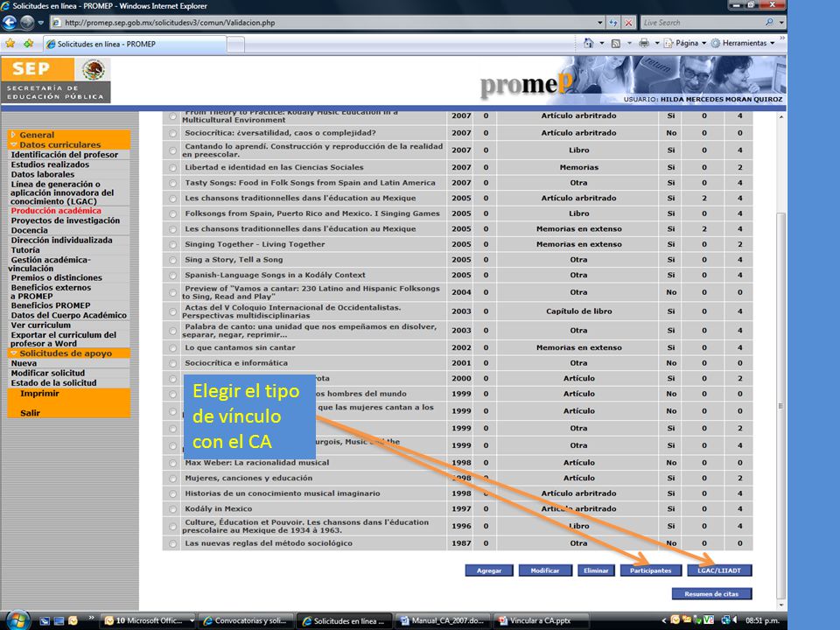The width and height of the screenshot is (840, 630).
Task: Switch to Manual_CA_2007.do... taskbar item
Action: [442, 621]
